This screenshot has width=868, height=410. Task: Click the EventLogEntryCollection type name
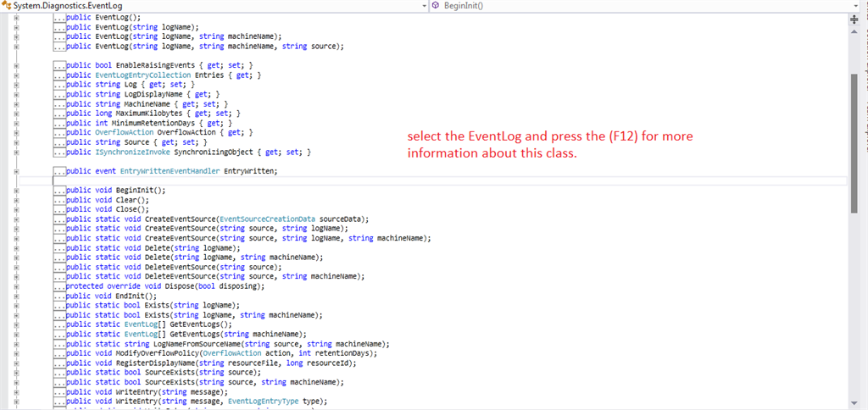(142, 75)
